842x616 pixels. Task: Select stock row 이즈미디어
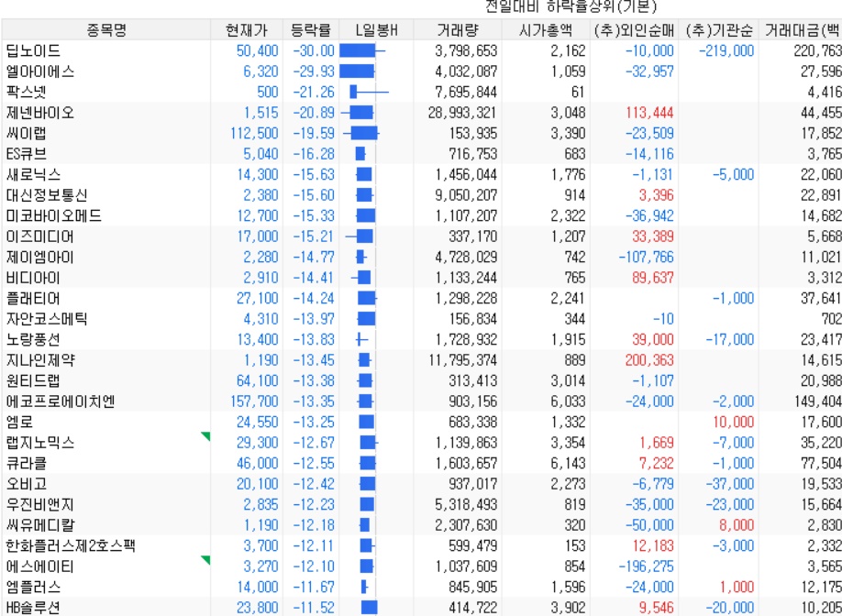pos(421,236)
